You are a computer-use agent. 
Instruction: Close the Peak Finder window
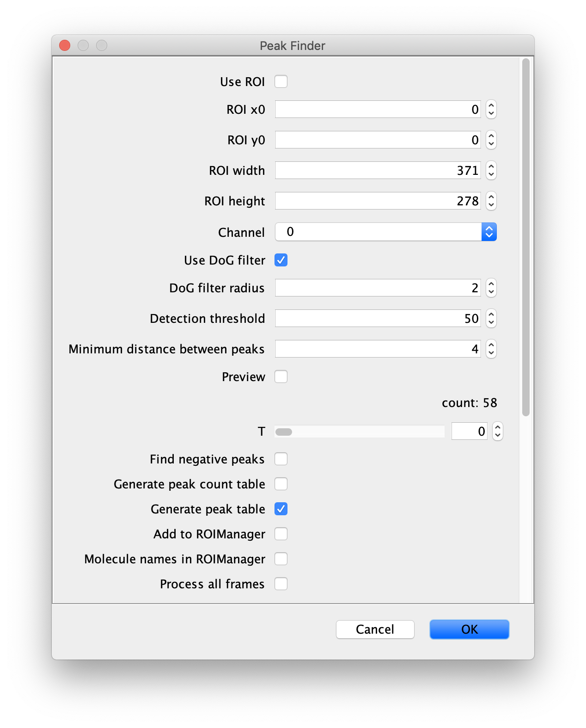point(65,45)
